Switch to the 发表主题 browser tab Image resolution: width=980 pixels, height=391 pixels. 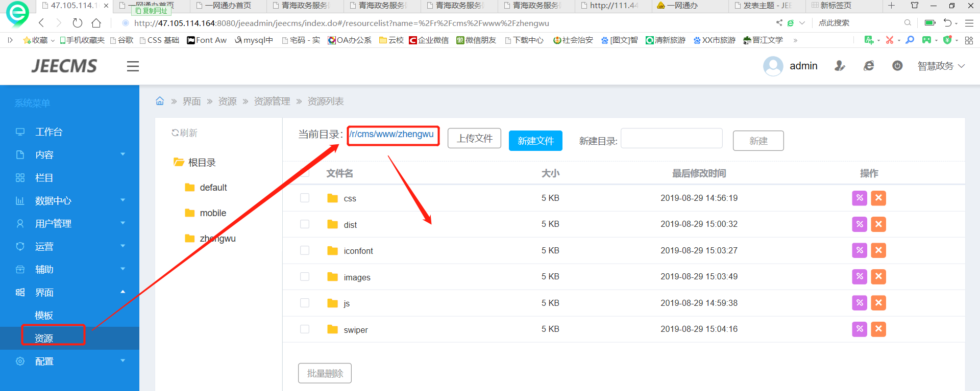point(767,6)
